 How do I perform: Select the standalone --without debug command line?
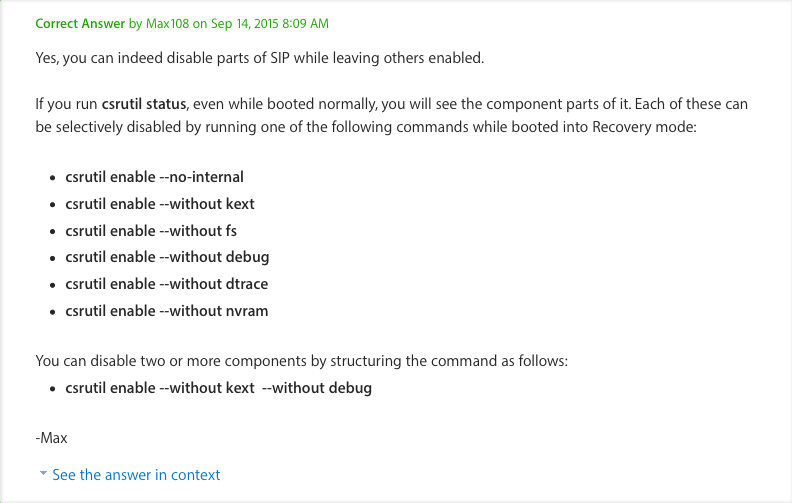(167, 257)
